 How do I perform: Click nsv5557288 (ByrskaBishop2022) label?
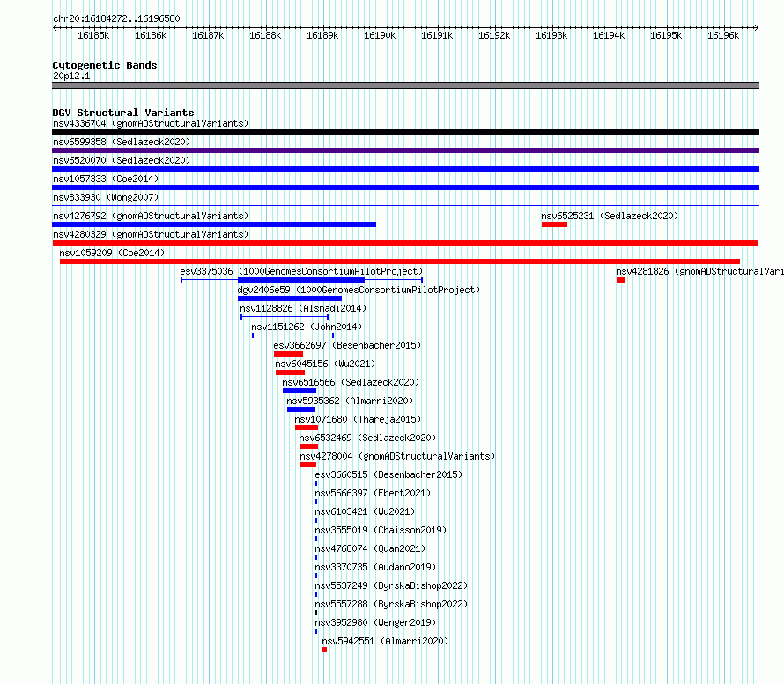[391, 604]
